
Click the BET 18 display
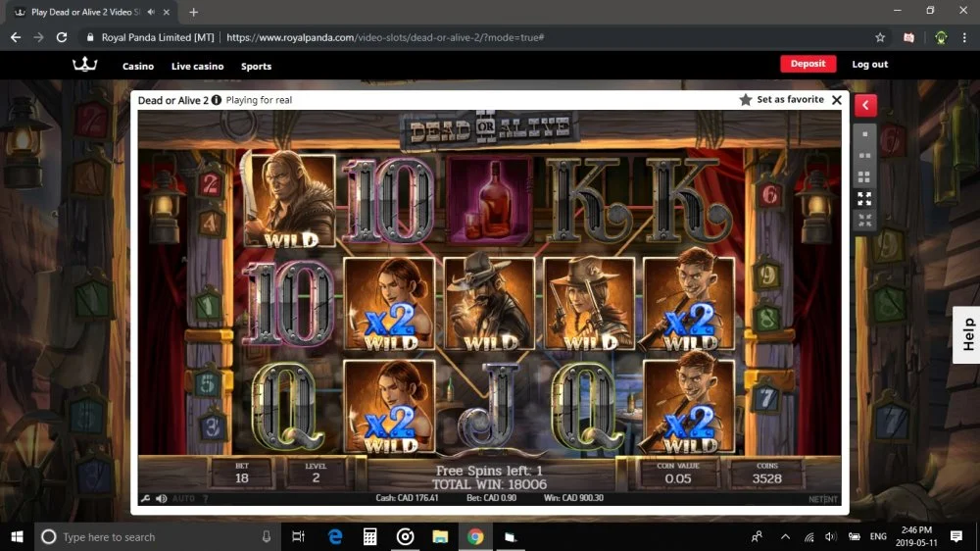pyautogui.click(x=242, y=474)
